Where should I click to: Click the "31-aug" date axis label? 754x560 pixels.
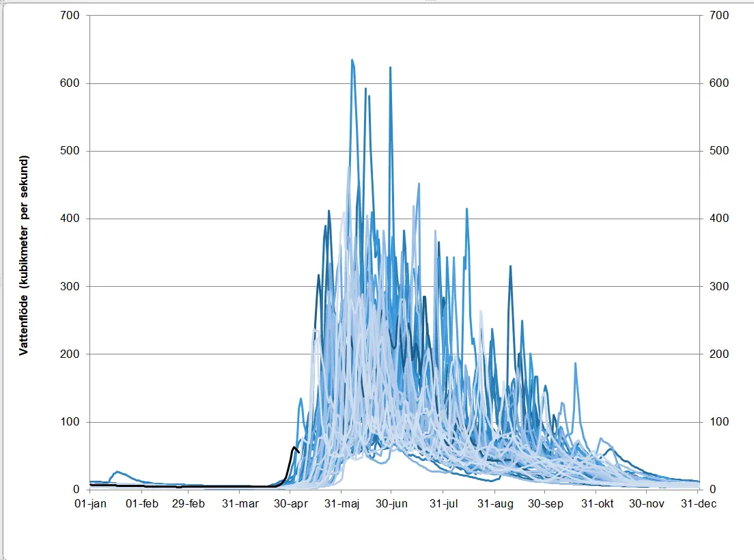click(x=494, y=504)
